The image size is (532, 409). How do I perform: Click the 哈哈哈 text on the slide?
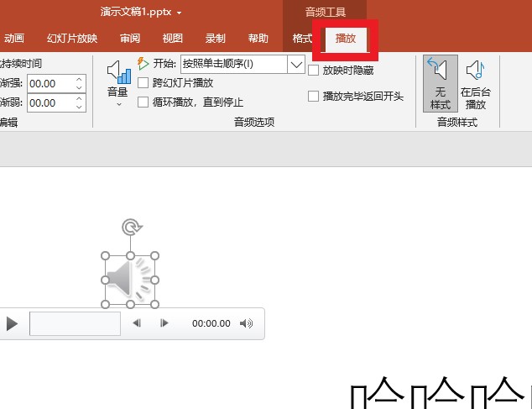pyautogui.click(x=441, y=392)
